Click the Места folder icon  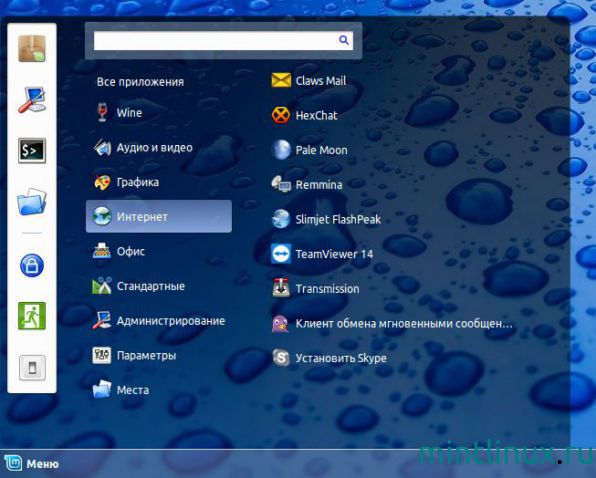(102, 389)
